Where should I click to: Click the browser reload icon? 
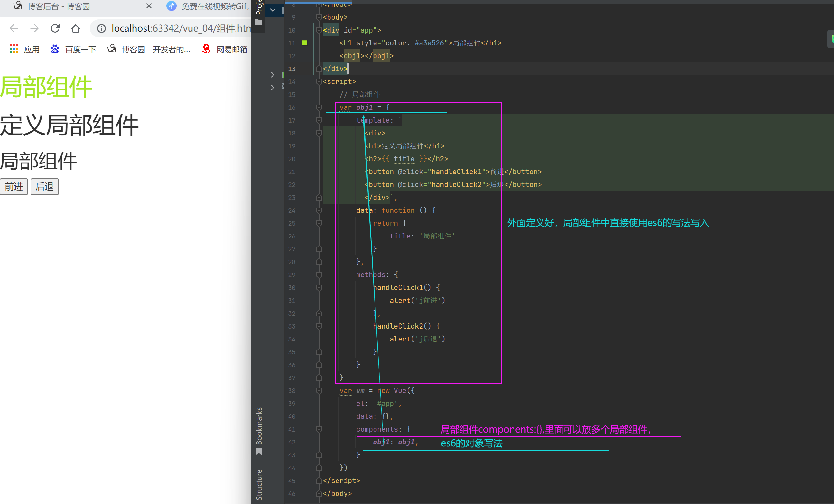pyautogui.click(x=55, y=28)
